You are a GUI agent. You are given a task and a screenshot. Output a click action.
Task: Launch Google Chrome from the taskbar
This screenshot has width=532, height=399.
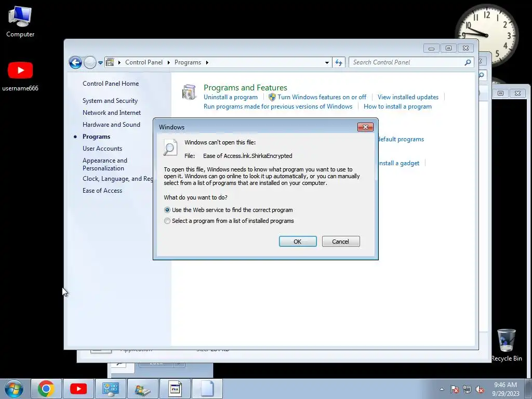click(x=46, y=389)
